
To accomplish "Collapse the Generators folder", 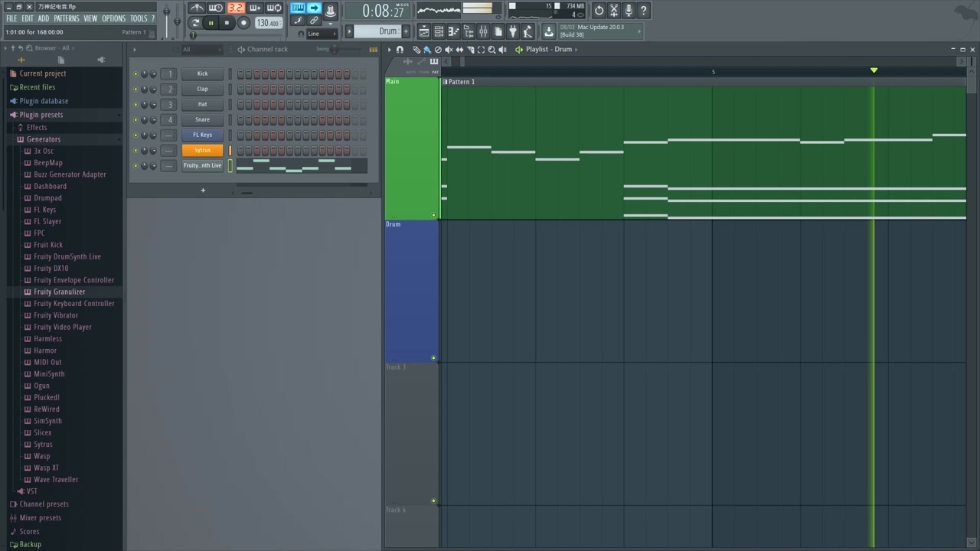I will pyautogui.click(x=44, y=139).
